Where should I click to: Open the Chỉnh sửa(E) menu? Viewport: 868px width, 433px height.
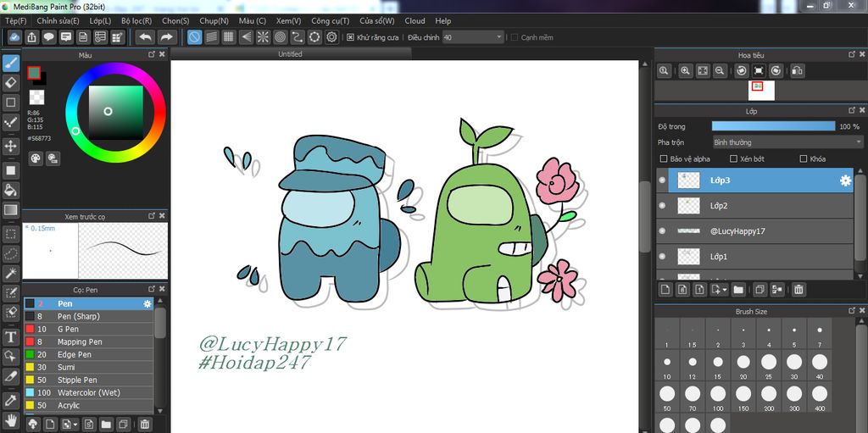(x=58, y=21)
